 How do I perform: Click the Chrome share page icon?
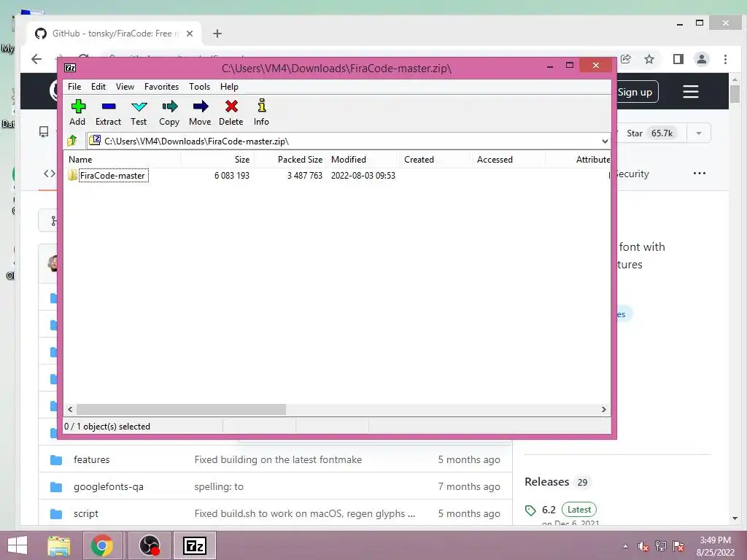(x=625, y=59)
